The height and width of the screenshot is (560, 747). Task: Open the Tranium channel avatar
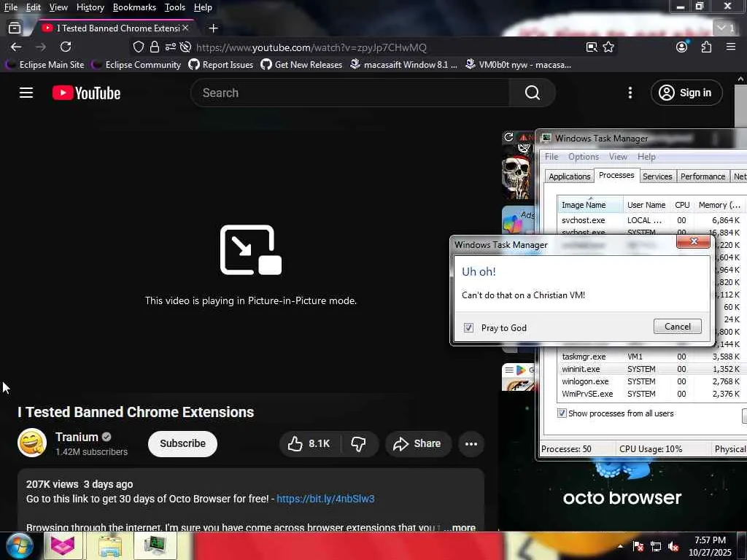[32, 443]
